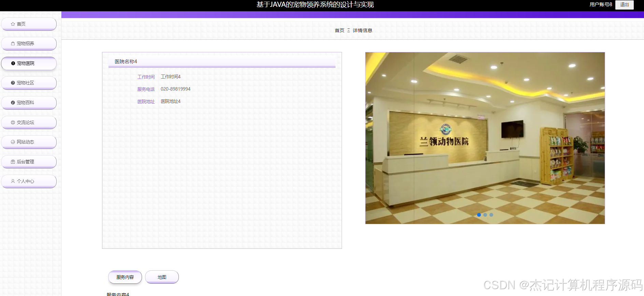Click the bag icon next to 宠物招养
The width and height of the screenshot is (644, 296).
pyautogui.click(x=13, y=43)
